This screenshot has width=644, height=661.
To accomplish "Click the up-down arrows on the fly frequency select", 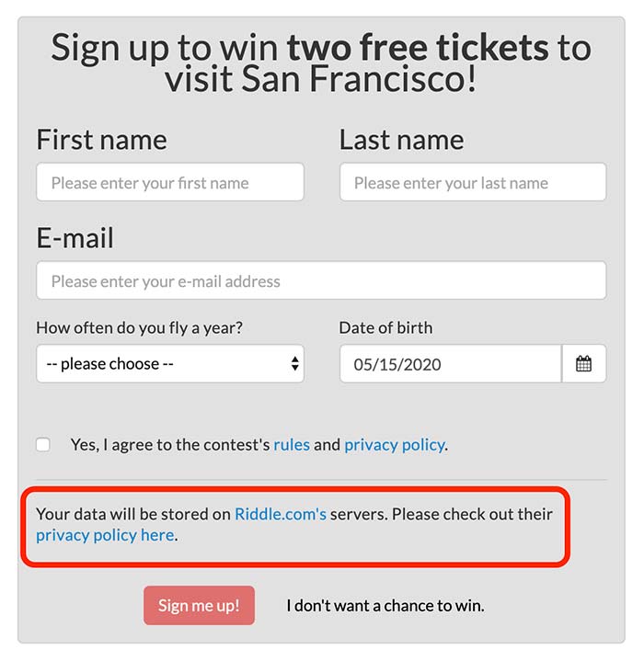I will (294, 364).
